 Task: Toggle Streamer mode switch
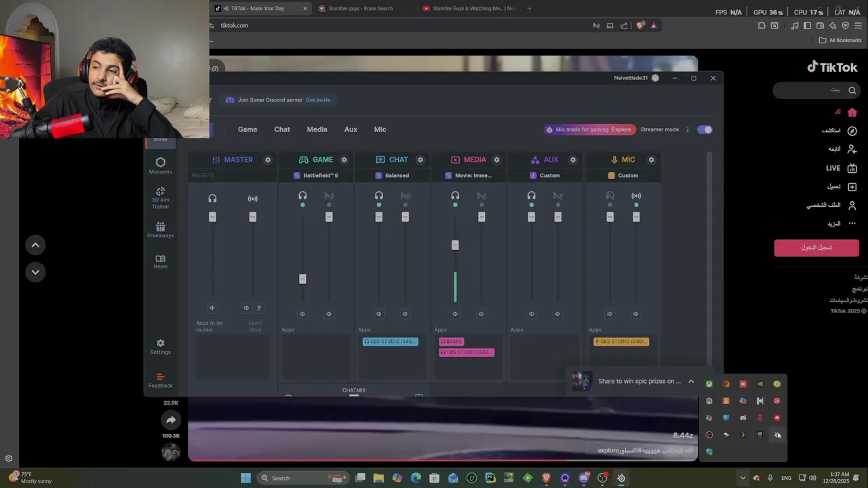(705, 129)
